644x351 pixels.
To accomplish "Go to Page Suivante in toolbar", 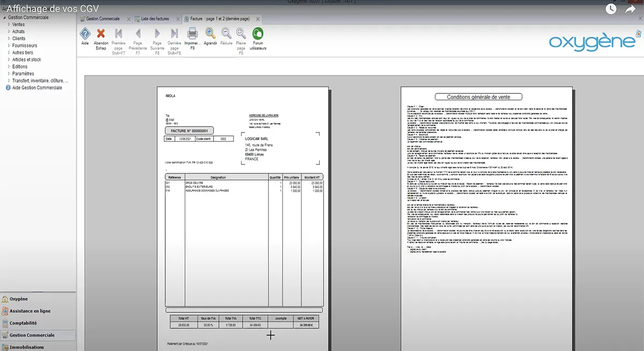I will click(x=157, y=33).
